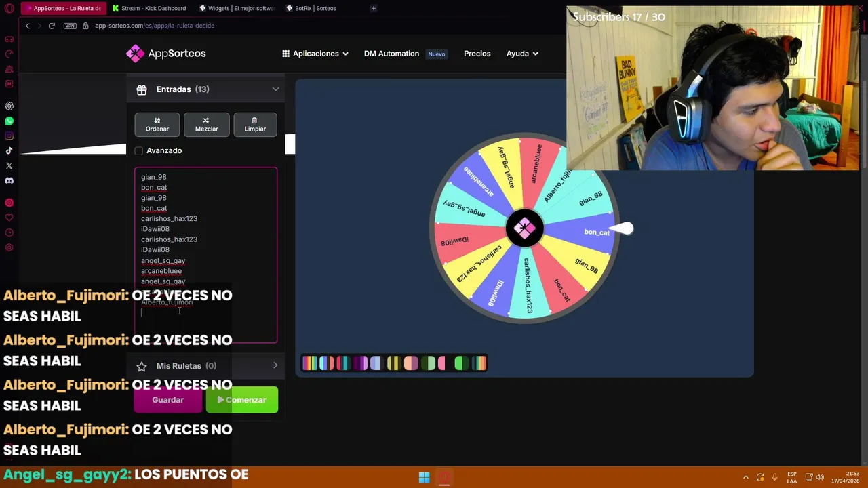Click the Nuevo badge beside DM Automation

pyautogui.click(x=437, y=54)
